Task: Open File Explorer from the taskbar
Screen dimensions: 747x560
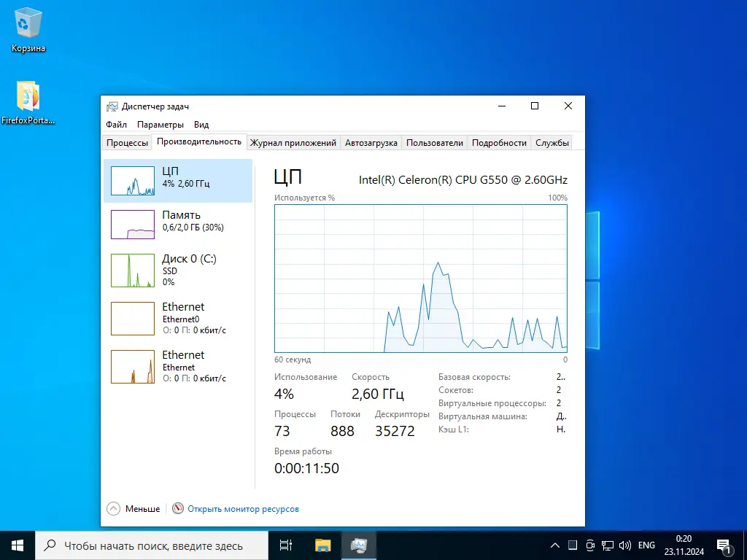Action: [322, 545]
